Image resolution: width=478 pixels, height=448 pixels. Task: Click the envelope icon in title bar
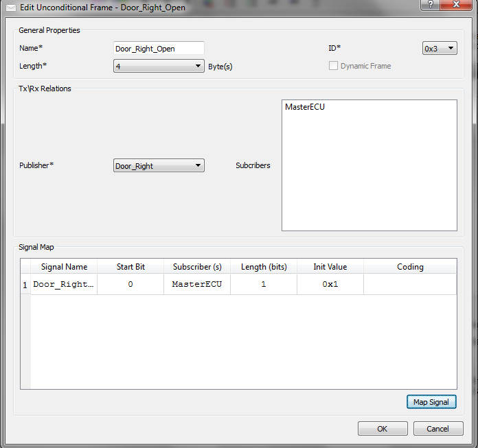click(11, 8)
